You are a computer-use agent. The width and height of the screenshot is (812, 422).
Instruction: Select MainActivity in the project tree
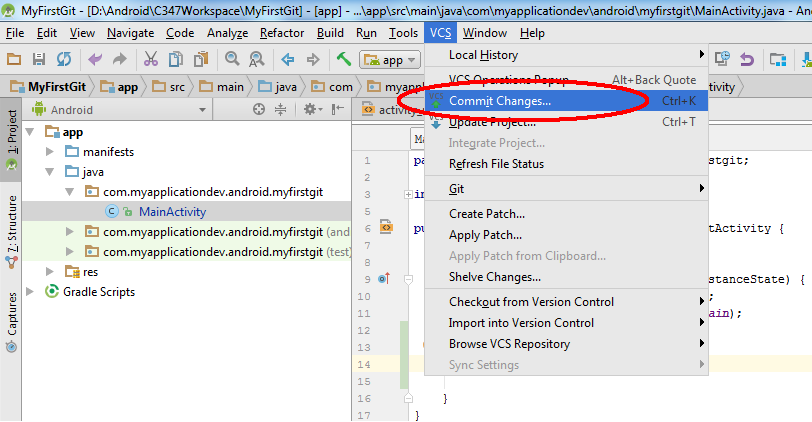pyautogui.click(x=172, y=212)
